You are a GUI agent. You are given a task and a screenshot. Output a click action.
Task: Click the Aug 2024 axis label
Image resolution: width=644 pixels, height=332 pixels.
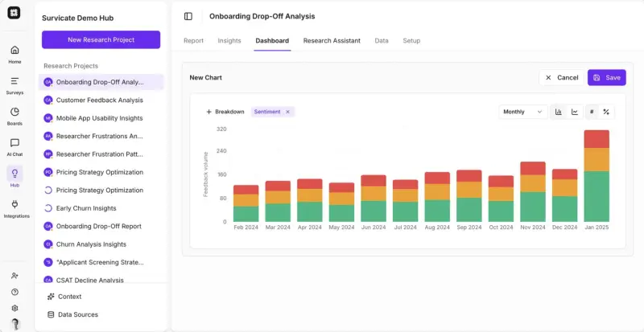pyautogui.click(x=437, y=227)
